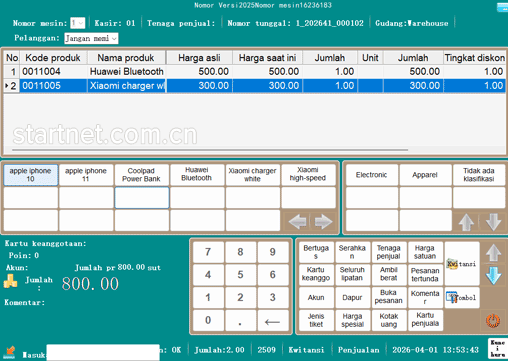Screen dimensions: 508x361
Task: Click the Jenis tiket button
Action: coord(316,320)
